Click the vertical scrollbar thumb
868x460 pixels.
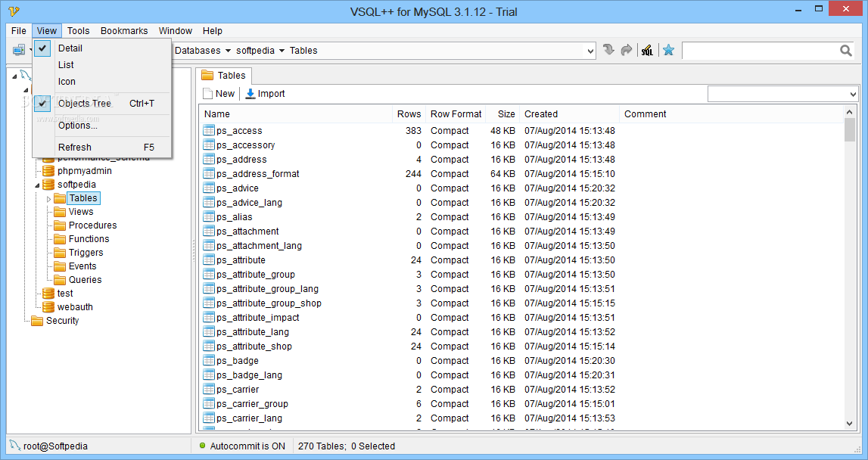pyautogui.click(x=850, y=131)
